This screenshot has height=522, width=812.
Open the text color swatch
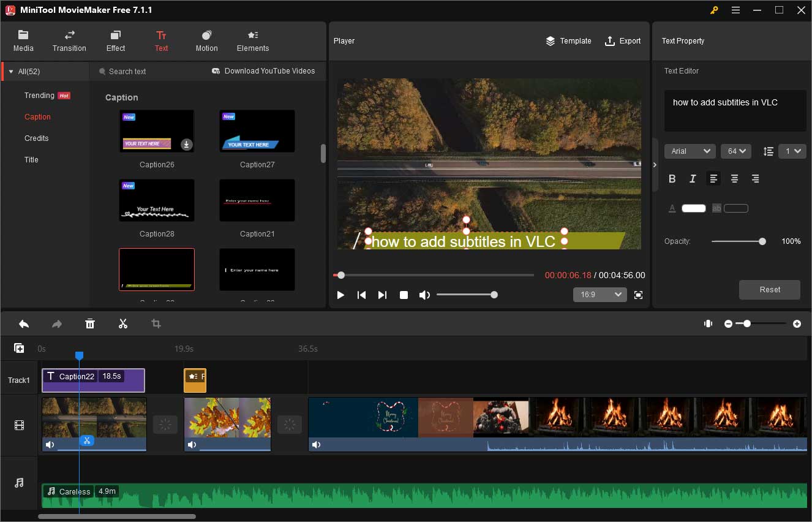(694, 208)
